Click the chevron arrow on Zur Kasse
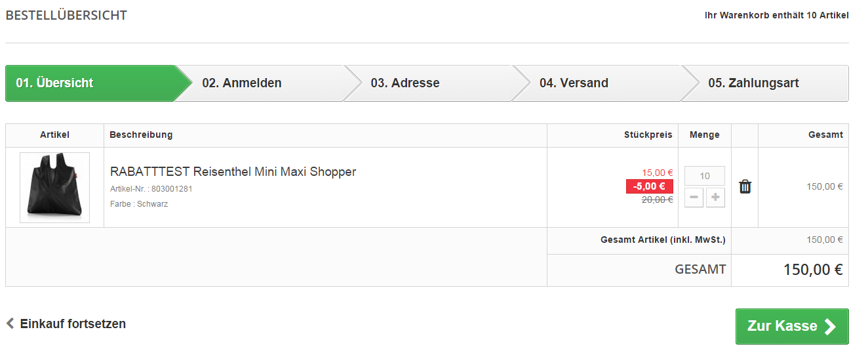868x357 pixels. pyautogui.click(x=830, y=327)
